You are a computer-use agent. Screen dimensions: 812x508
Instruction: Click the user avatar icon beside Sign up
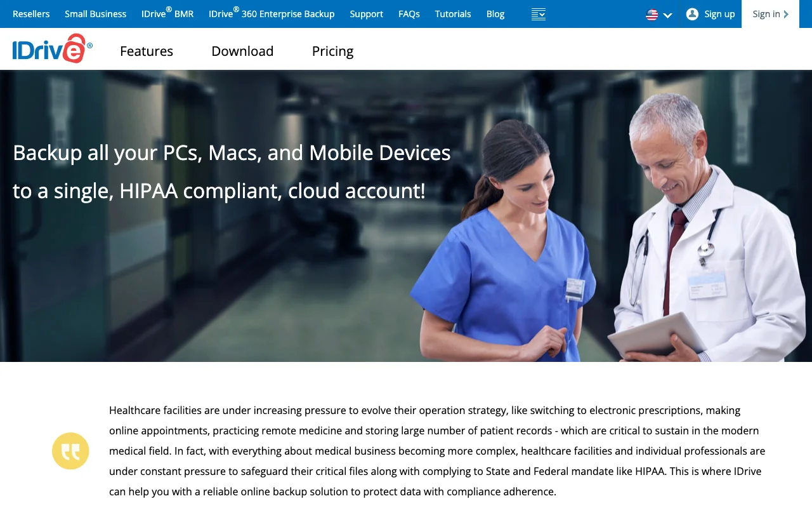[692, 14]
